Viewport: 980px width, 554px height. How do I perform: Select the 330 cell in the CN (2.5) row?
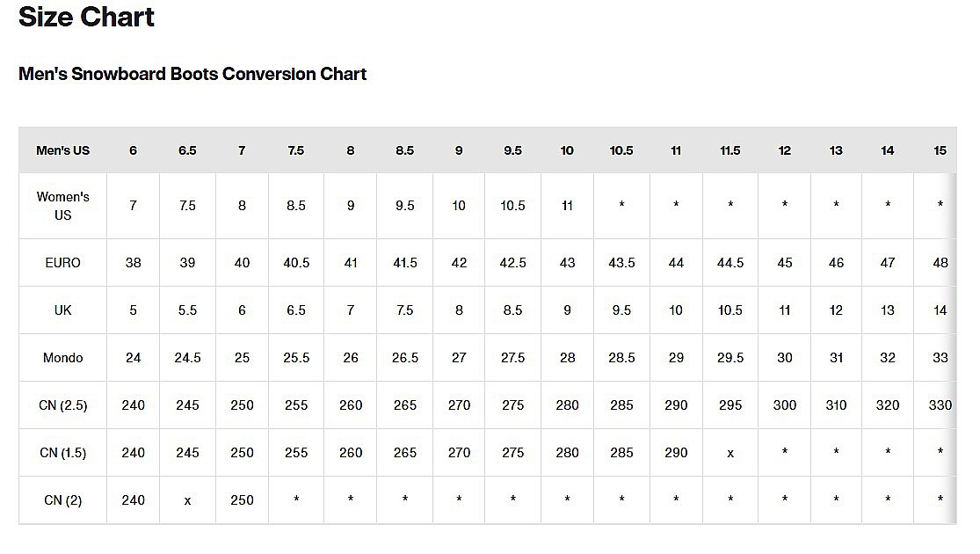(940, 405)
